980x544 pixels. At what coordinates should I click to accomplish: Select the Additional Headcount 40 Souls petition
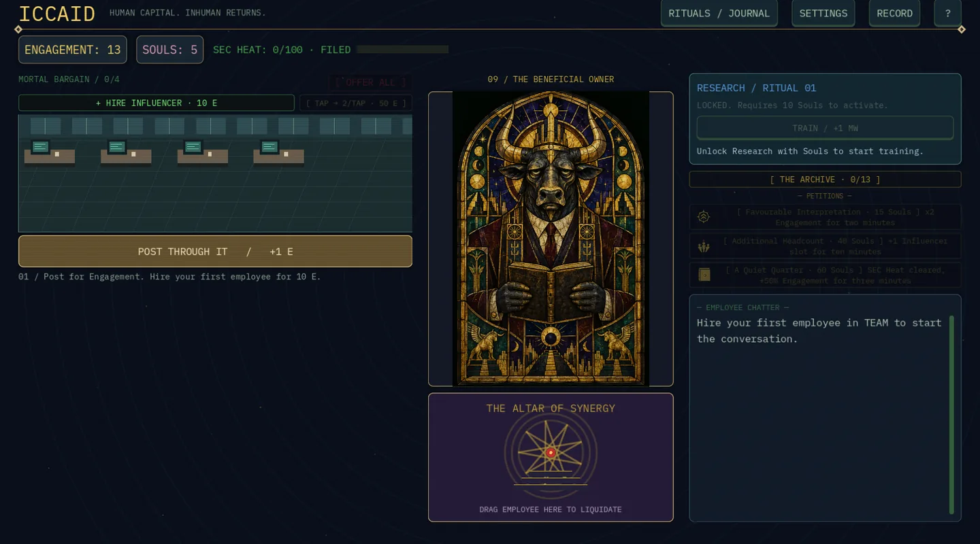pos(825,246)
